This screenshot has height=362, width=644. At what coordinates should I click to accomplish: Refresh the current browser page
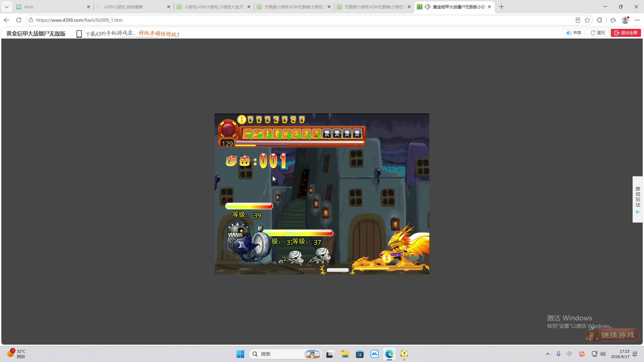(x=19, y=20)
